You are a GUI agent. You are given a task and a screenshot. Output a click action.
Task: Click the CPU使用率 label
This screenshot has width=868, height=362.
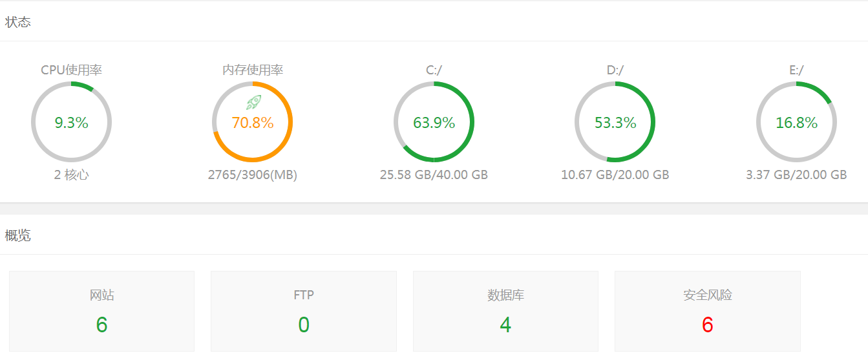(x=71, y=70)
